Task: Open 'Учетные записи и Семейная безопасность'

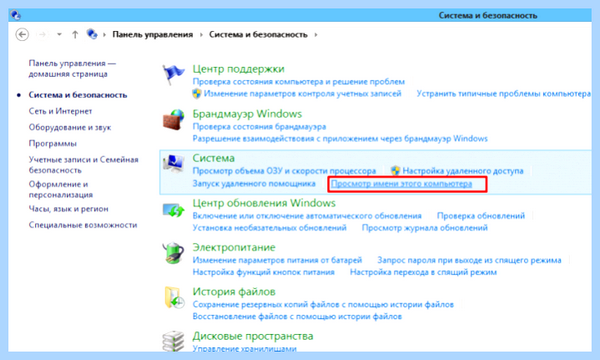Action: (x=83, y=165)
